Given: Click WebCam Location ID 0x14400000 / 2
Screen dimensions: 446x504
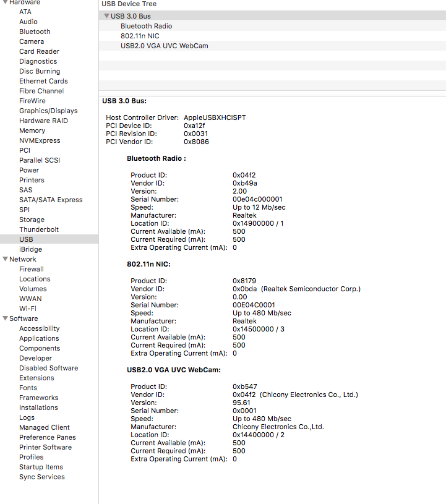Looking at the screenshot, I should [x=259, y=435].
